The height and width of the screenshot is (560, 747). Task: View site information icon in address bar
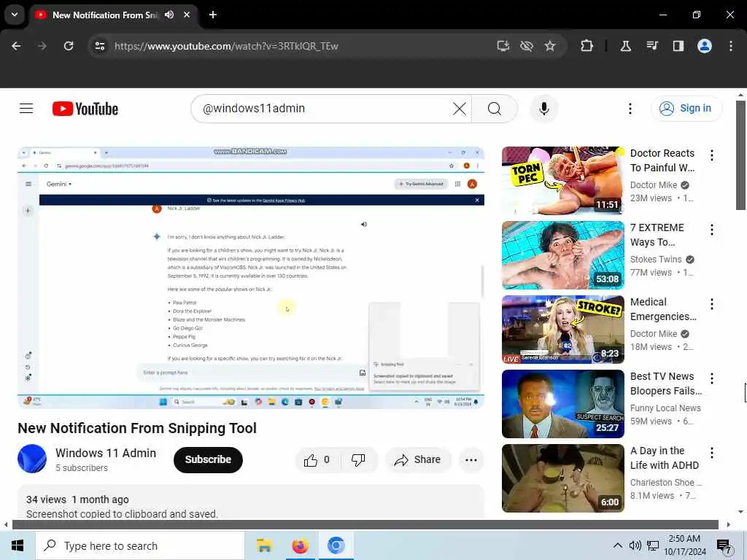click(x=99, y=46)
